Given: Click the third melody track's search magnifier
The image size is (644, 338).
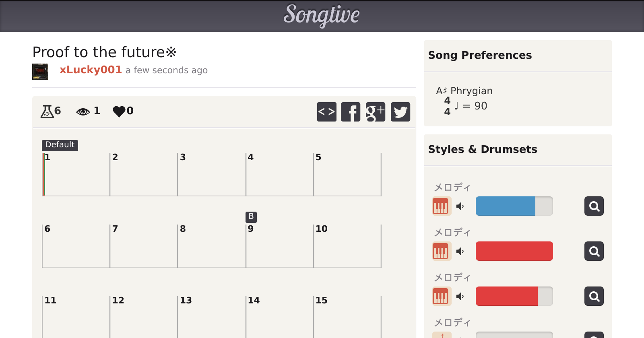Looking at the screenshot, I should [x=594, y=296].
